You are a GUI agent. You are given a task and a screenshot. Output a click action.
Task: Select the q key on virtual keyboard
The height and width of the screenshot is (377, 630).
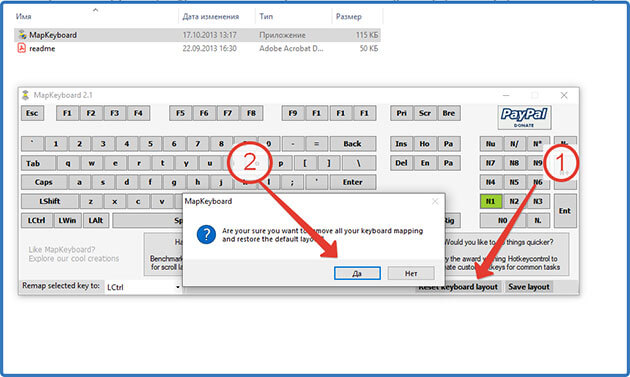click(x=68, y=163)
